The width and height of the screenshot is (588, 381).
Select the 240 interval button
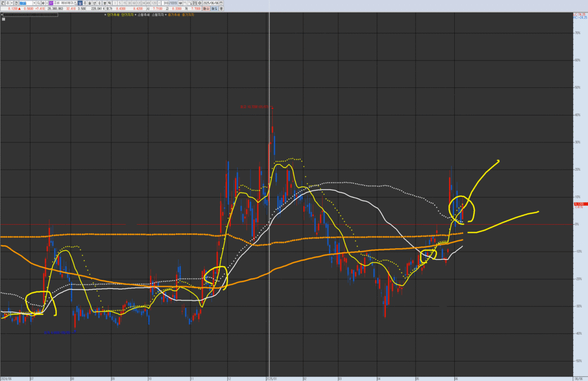(144, 3)
